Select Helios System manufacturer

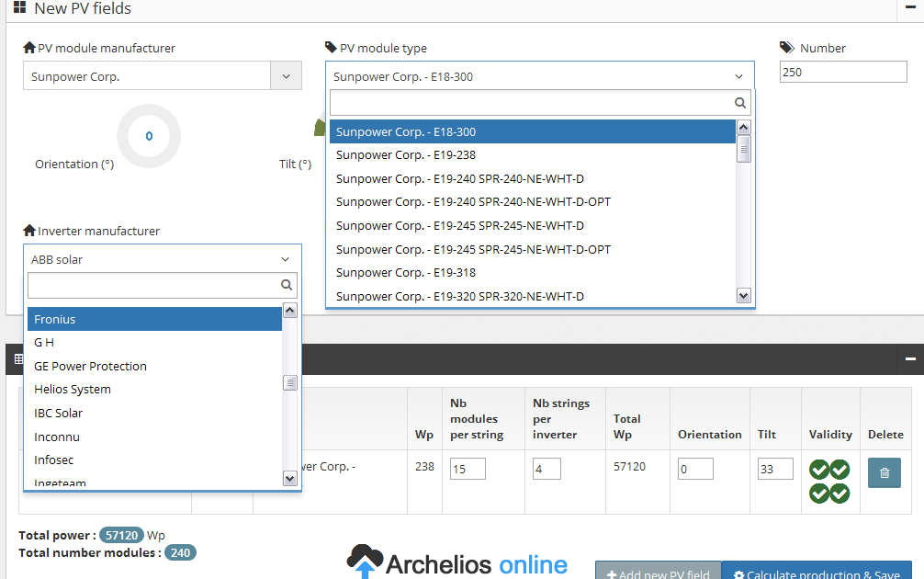[154, 389]
